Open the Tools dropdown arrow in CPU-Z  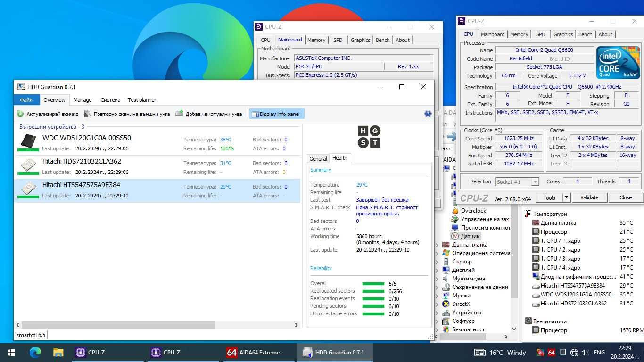pyautogui.click(x=567, y=197)
